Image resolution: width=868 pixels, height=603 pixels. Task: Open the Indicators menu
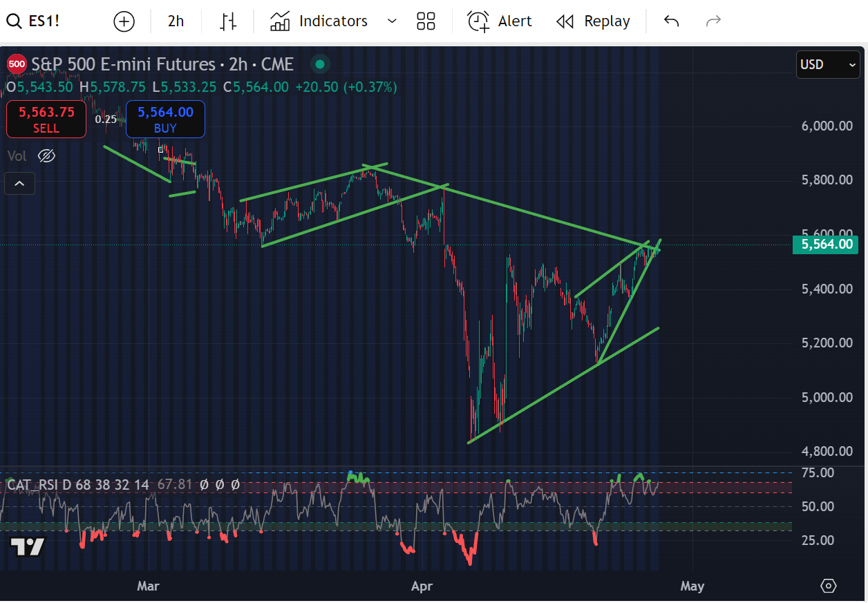pyautogui.click(x=319, y=21)
